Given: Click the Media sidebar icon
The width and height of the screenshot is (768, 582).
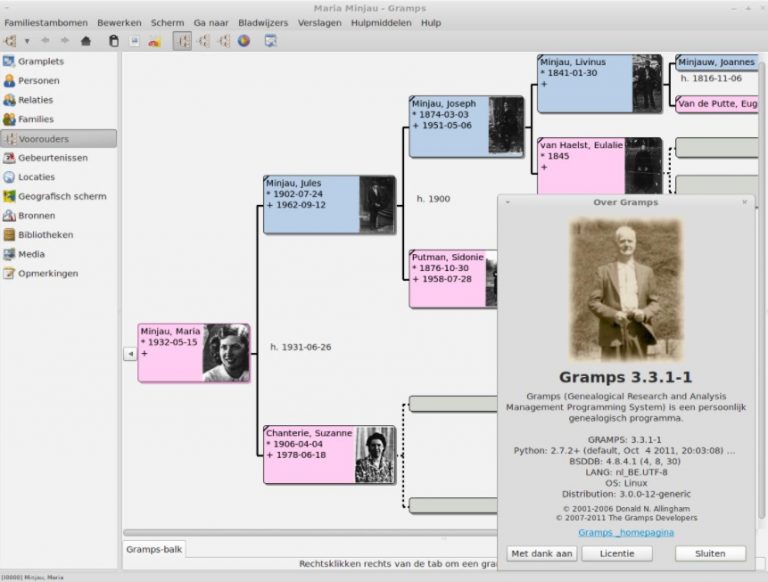Looking at the screenshot, I should (9, 254).
